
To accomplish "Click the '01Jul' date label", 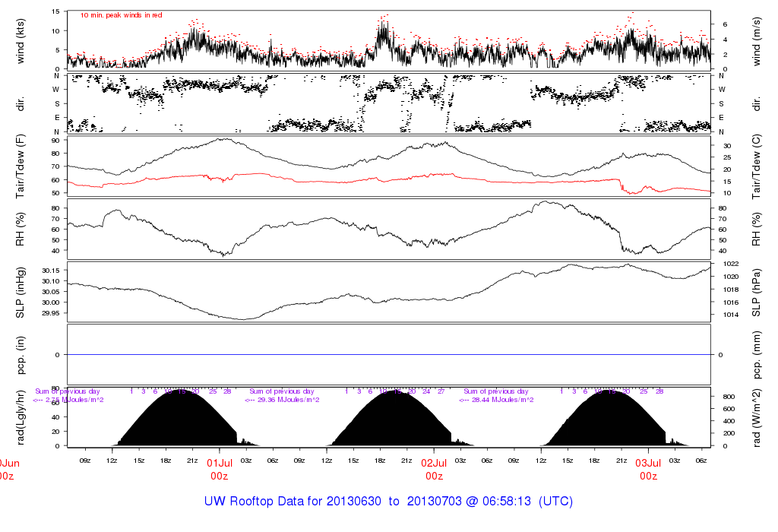I will click(x=220, y=463).
